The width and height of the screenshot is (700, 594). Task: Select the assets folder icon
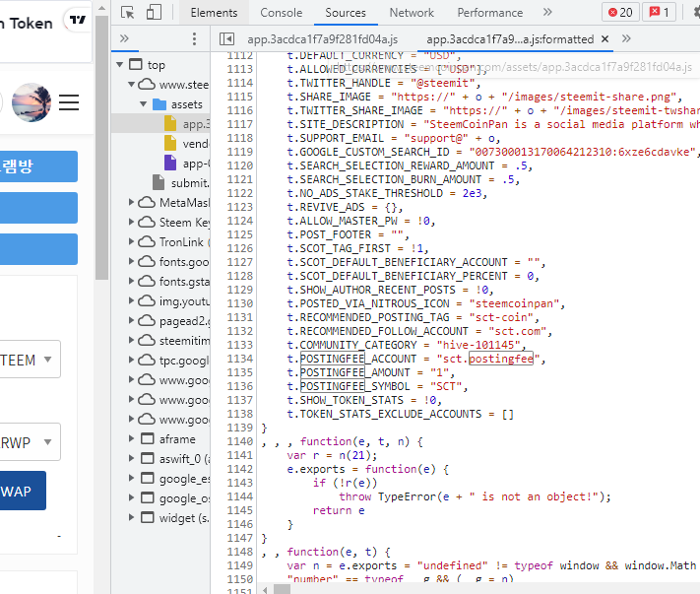(159, 104)
